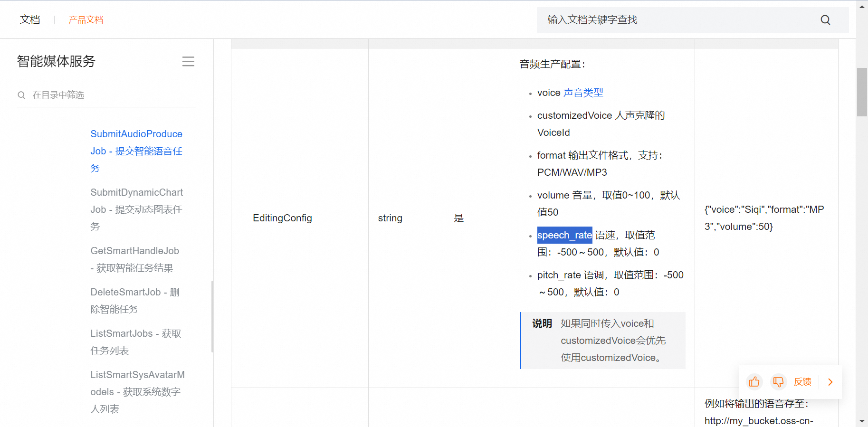
Task: Open ListSmartSysAvatarModels in the sidebar
Action: 138,392
